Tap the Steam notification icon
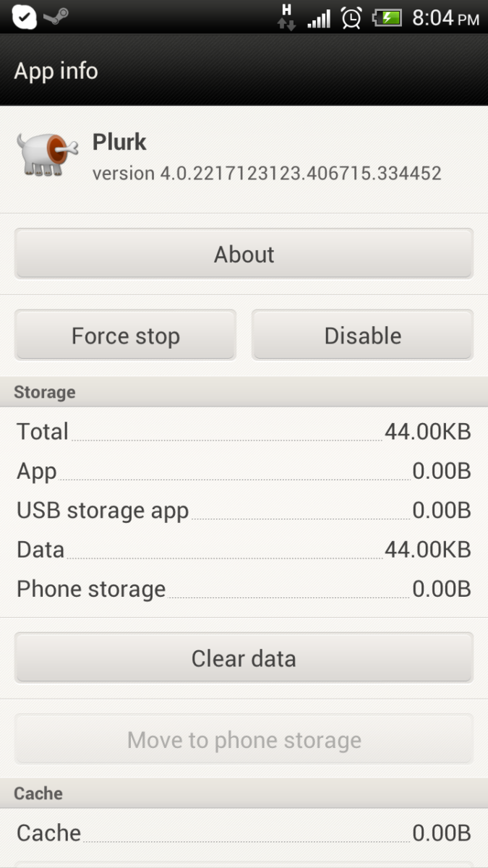This screenshot has height=868, width=488. 56,17
